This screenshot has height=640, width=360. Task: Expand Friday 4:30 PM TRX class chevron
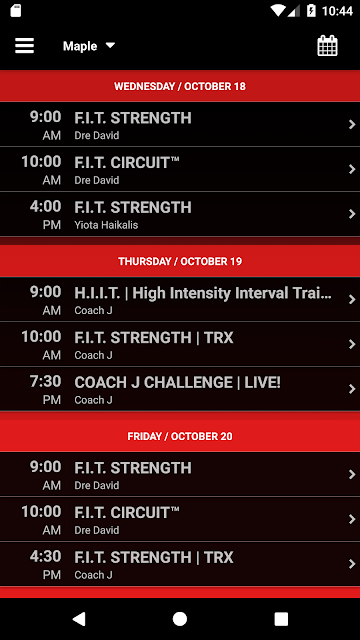pyautogui.click(x=352, y=564)
